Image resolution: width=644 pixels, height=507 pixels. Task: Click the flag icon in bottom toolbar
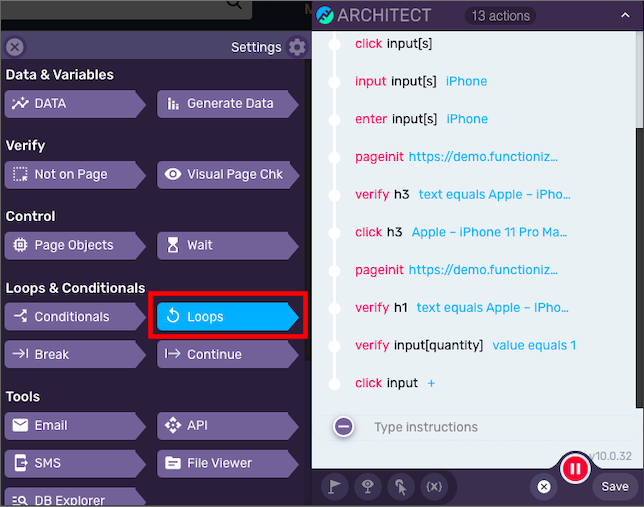click(335, 487)
